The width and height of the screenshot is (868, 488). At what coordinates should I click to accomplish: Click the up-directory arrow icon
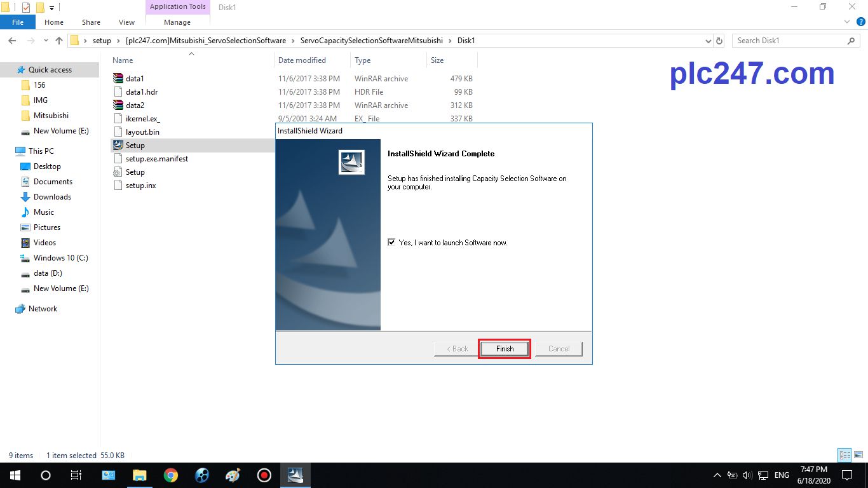(59, 41)
